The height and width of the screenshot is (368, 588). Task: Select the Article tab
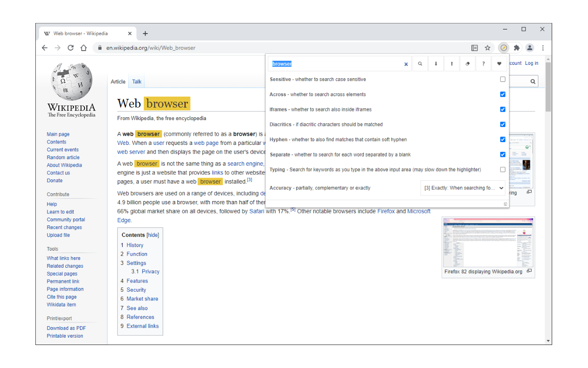click(x=118, y=81)
